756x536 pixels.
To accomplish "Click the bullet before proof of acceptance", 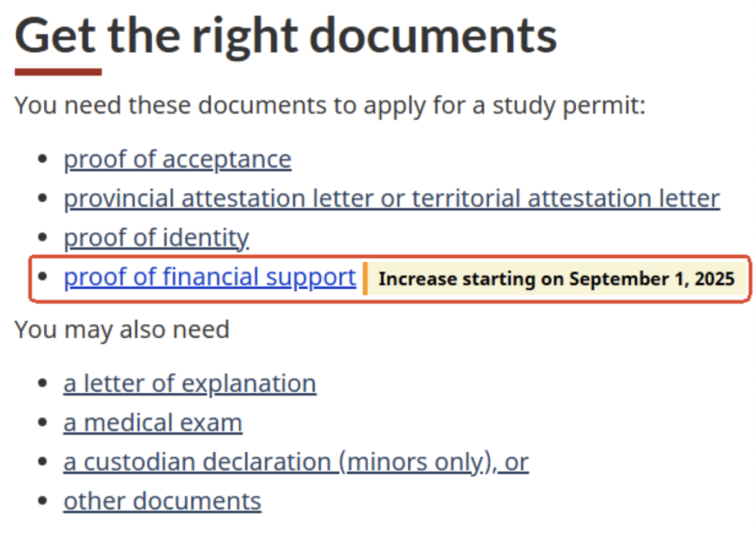I will (x=42, y=159).
